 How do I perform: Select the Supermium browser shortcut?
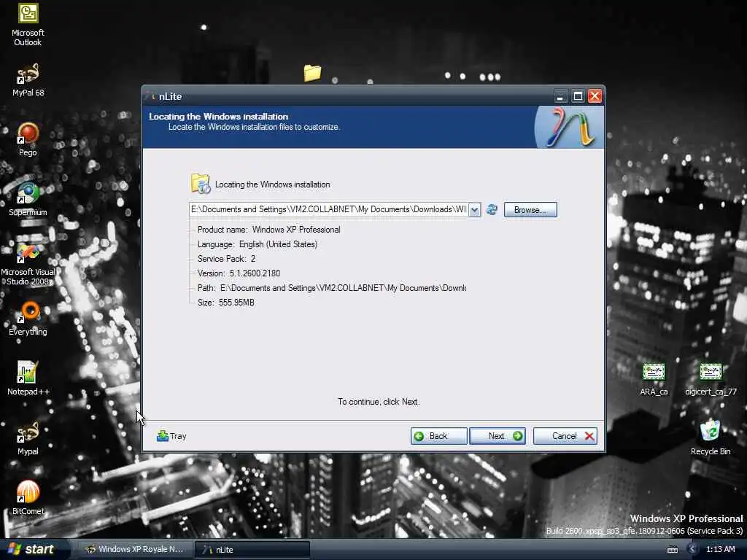tap(28, 200)
